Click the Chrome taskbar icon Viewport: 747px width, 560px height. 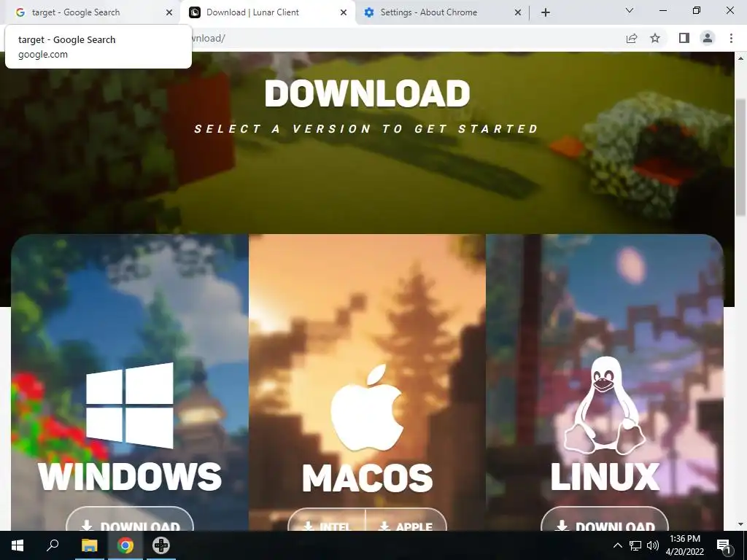(x=125, y=545)
